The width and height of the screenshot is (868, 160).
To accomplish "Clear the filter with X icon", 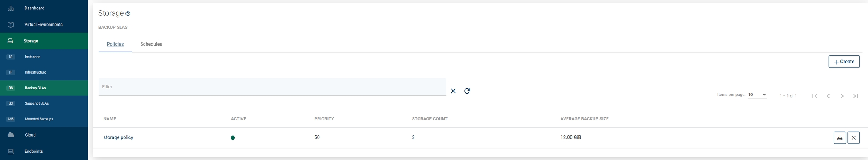I will pyautogui.click(x=453, y=91).
